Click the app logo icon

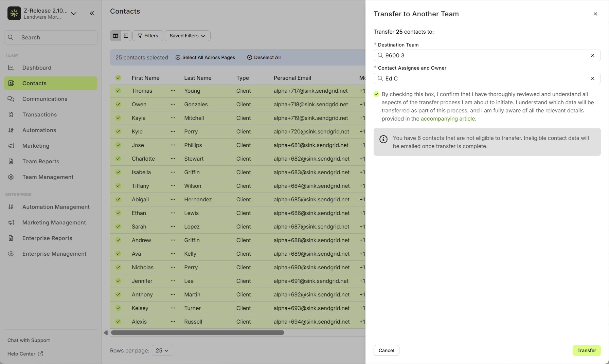point(14,13)
